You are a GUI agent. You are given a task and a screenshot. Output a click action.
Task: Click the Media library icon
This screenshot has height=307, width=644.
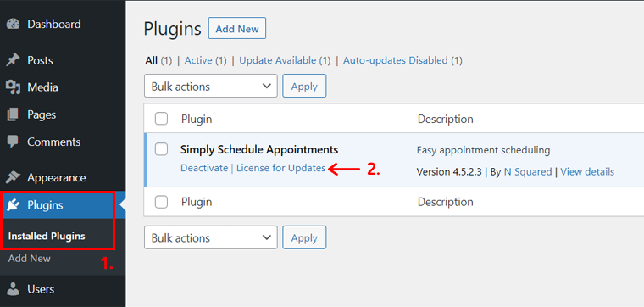click(14, 87)
